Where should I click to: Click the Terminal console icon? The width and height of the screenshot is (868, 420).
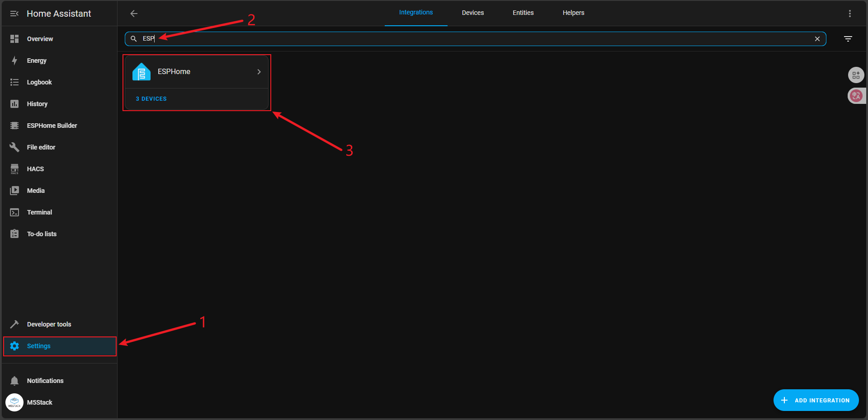[x=14, y=212]
